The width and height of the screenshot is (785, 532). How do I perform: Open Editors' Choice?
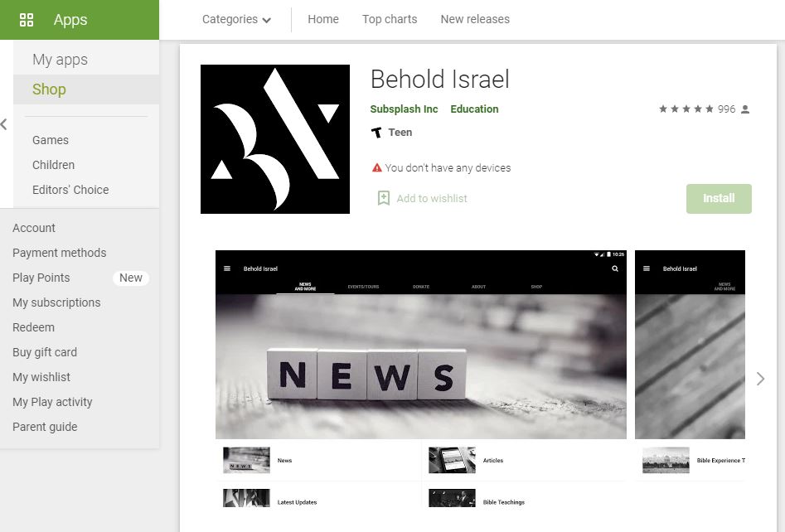[x=70, y=190]
